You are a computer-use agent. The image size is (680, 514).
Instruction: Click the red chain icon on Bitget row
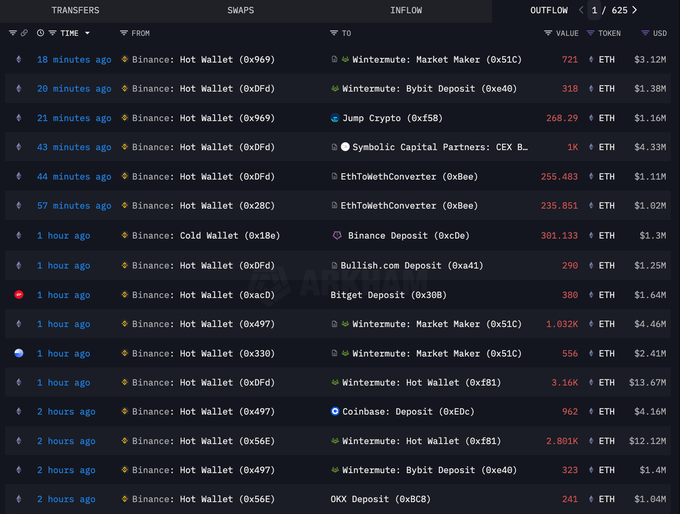click(19, 295)
